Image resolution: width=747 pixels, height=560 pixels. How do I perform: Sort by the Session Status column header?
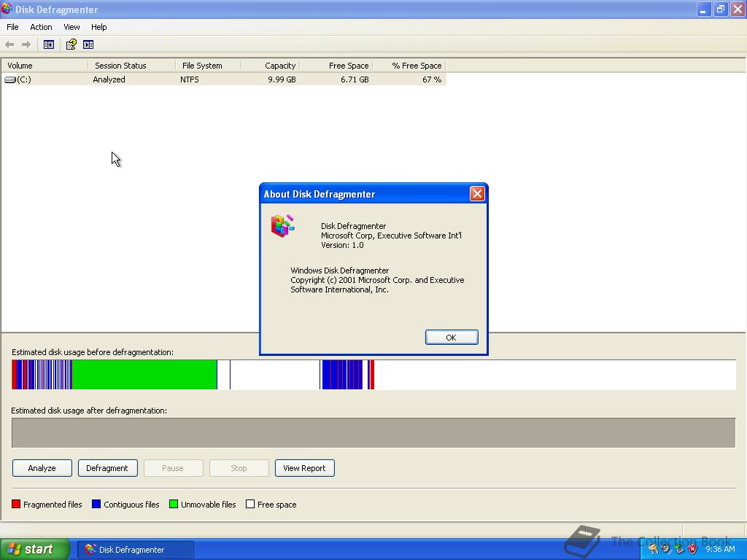tap(132, 66)
